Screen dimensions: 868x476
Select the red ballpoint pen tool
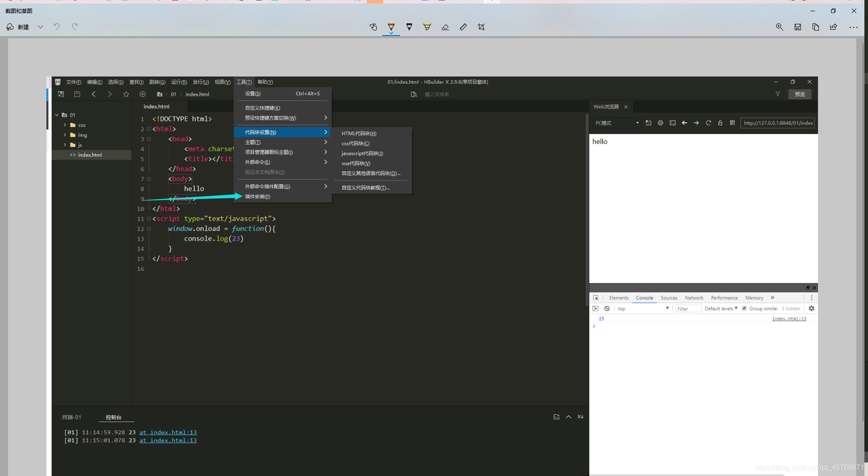(x=391, y=27)
